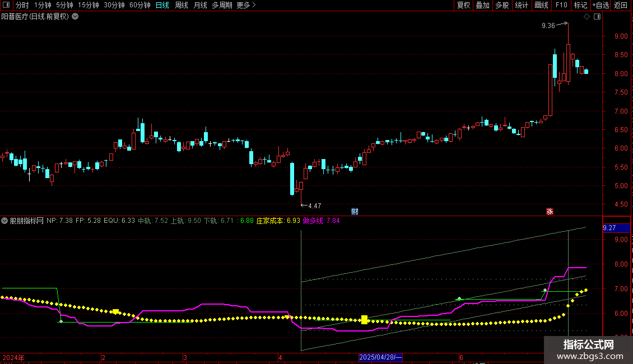Viewport: 633px width, 364px height.
Task: Click the 9.36 high price label
Action: tap(548, 26)
